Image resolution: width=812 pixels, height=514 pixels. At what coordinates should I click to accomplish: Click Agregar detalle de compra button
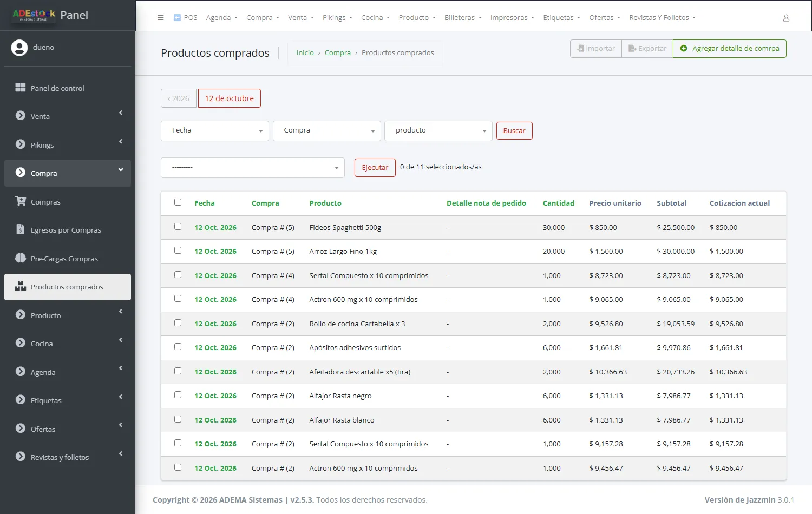click(730, 49)
